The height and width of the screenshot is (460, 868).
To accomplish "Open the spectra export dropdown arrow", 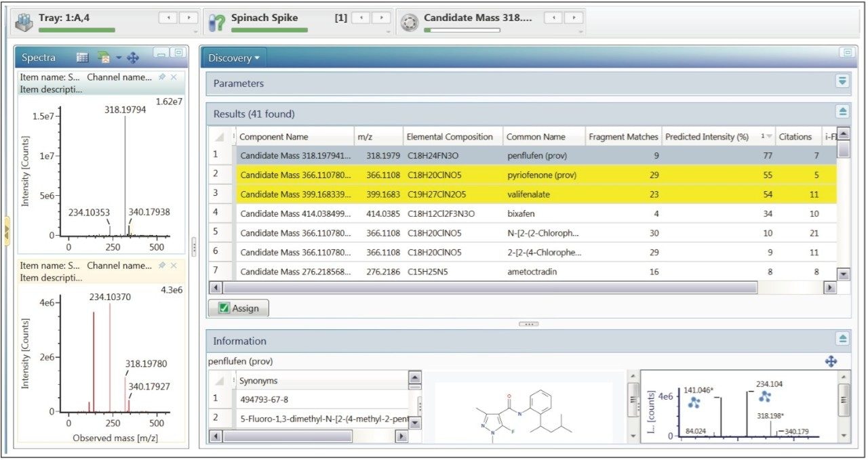I will (118, 58).
